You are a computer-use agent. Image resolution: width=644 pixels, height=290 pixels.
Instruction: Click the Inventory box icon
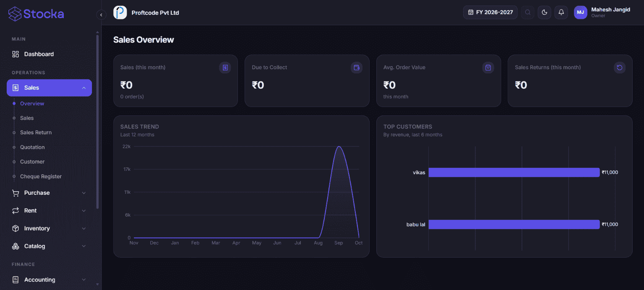tap(16, 228)
